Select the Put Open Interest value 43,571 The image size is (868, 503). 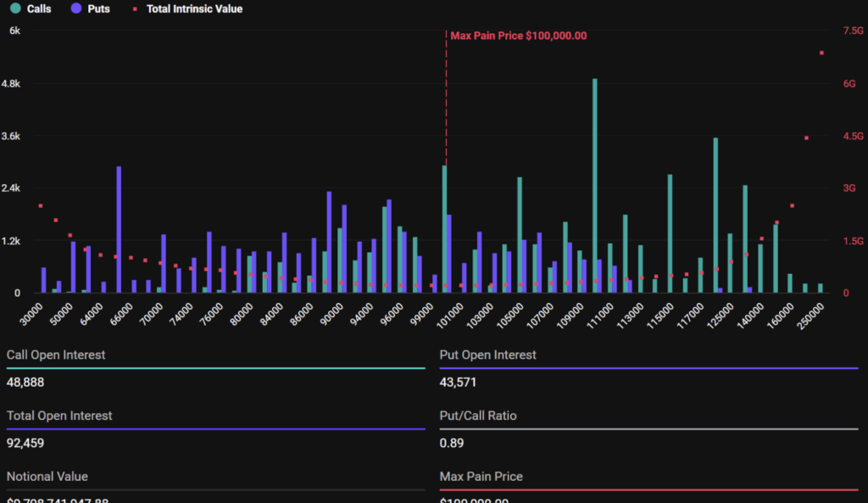coord(458,383)
